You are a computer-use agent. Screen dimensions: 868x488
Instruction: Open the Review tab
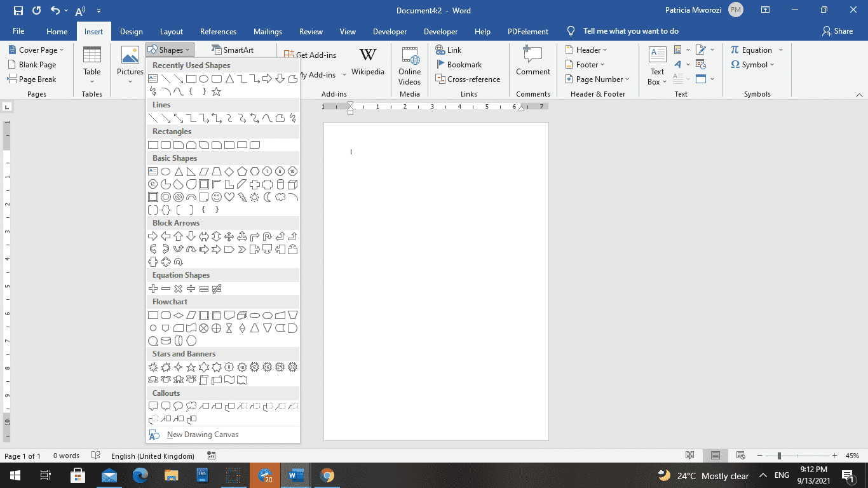[x=311, y=31]
